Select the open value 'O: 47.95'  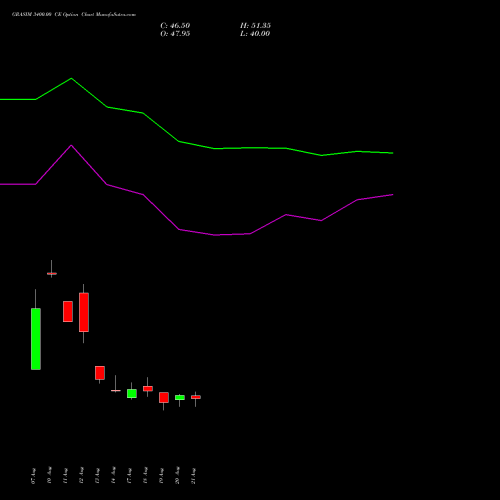tap(175, 34)
